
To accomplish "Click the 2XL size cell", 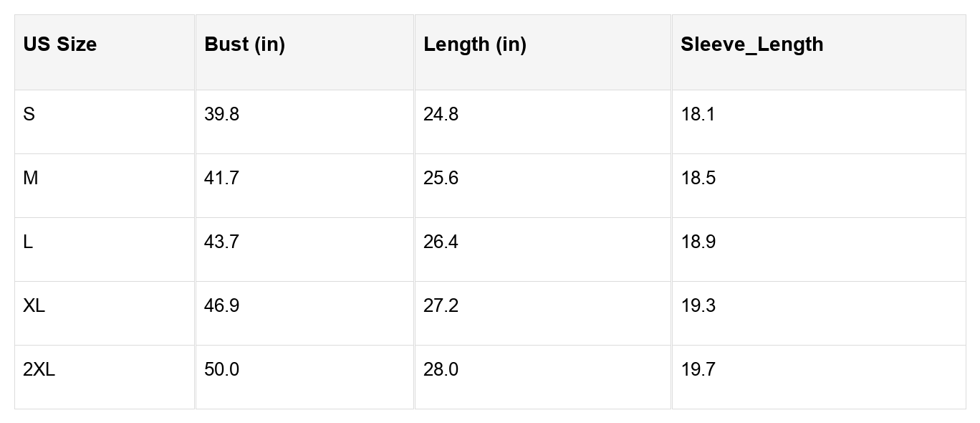I will click(39, 370).
